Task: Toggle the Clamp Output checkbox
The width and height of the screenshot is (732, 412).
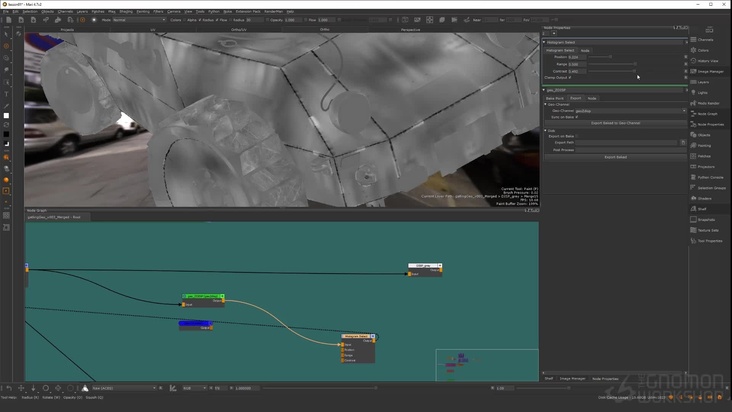Action: tap(570, 77)
